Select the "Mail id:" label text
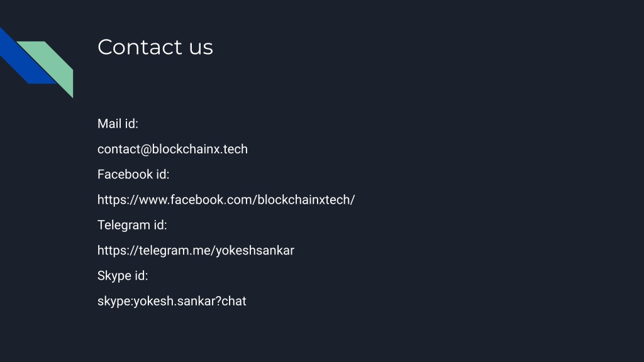Image resolution: width=644 pixels, height=362 pixels. (118, 124)
